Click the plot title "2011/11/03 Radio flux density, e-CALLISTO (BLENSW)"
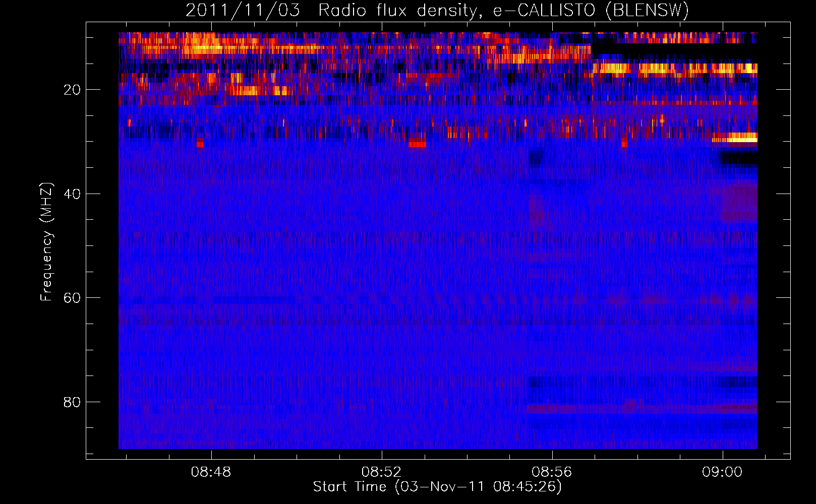The image size is (816, 504). tap(437, 10)
